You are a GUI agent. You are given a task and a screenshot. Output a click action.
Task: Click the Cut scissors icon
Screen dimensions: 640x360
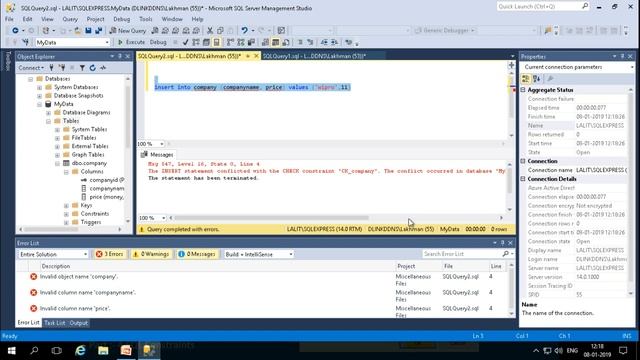(210, 31)
